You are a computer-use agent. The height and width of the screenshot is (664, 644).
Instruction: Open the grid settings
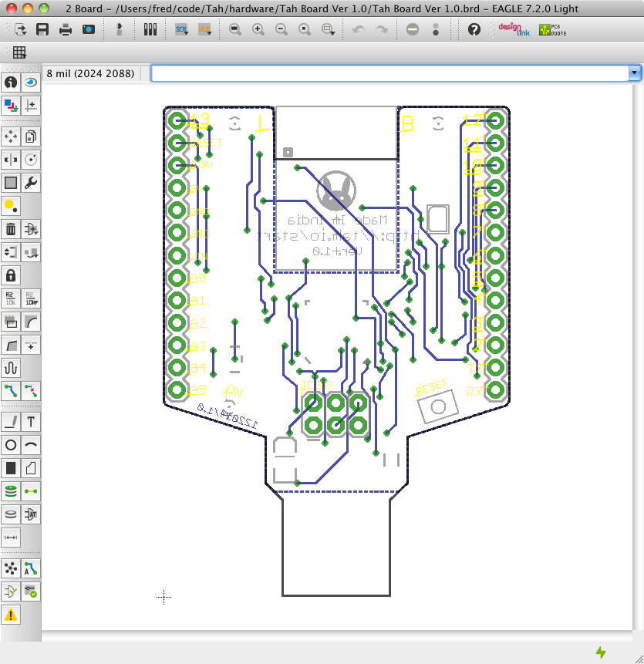(x=19, y=52)
